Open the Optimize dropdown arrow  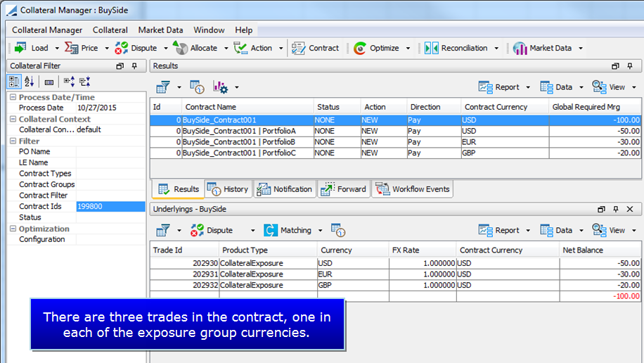click(408, 48)
